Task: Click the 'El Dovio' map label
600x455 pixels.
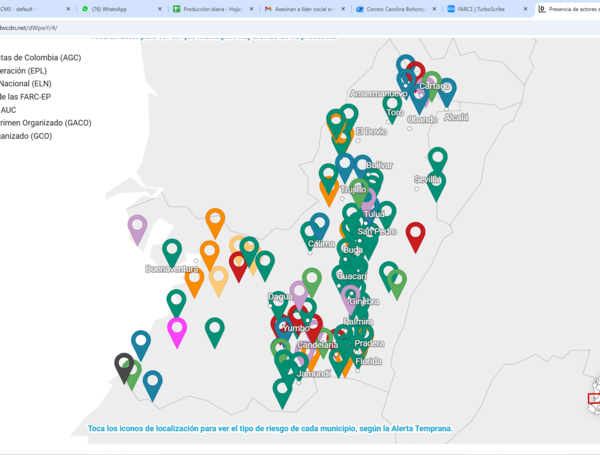Action: pyautogui.click(x=371, y=132)
